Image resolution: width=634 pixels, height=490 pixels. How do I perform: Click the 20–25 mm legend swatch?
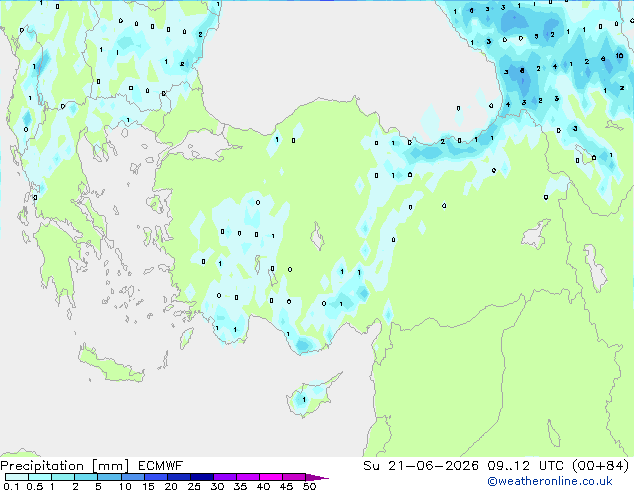click(x=178, y=477)
